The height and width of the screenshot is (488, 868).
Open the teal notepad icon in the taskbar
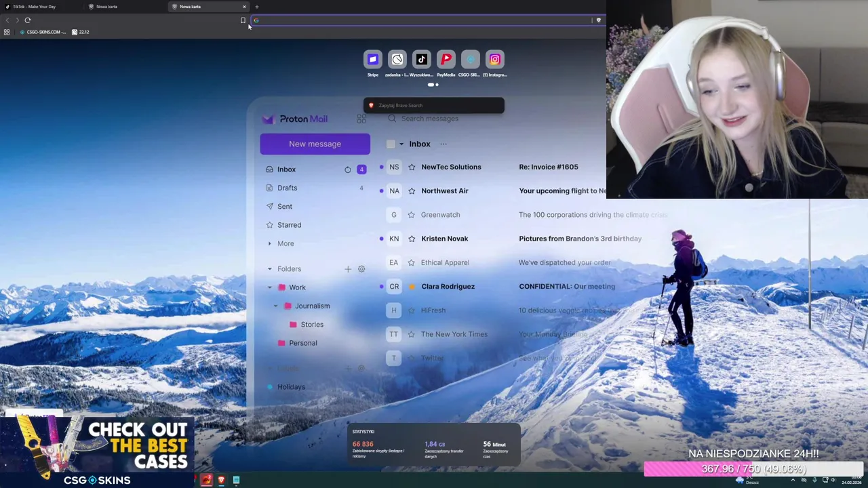point(236,480)
